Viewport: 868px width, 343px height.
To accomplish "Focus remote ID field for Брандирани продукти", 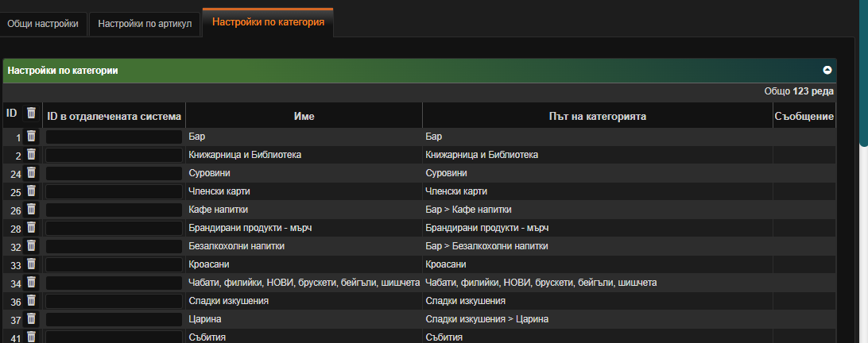I will pos(114,228).
